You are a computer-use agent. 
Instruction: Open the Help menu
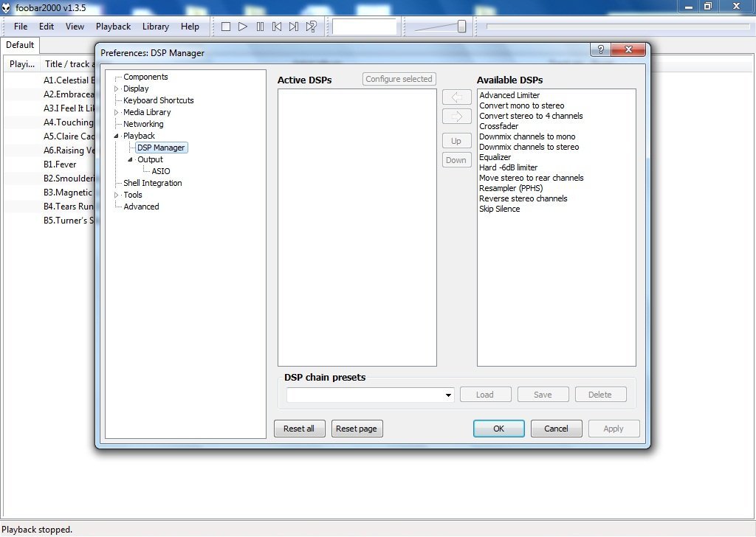pos(190,27)
